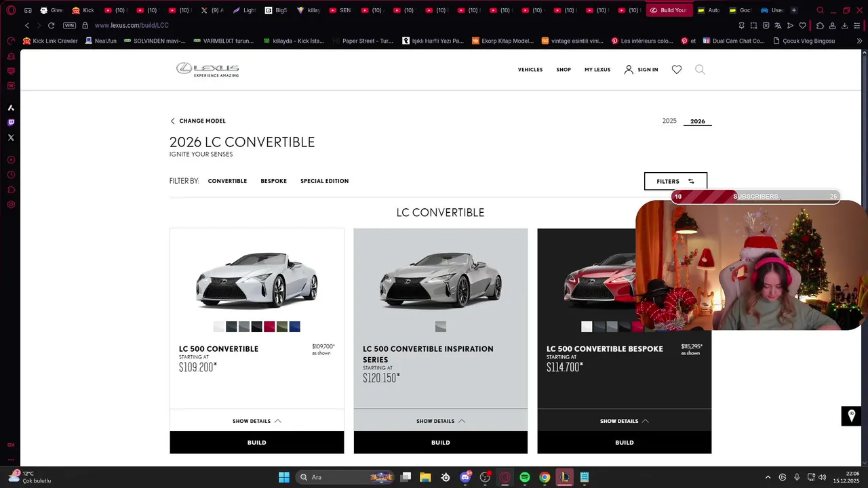Open the favorites heart on the Lexus header
Screen dimensions: 868x488
coord(676,69)
